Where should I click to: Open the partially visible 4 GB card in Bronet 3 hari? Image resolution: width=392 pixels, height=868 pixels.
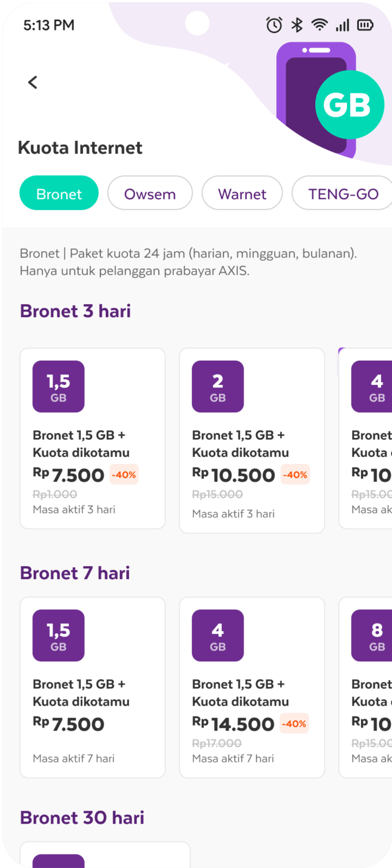pos(365,438)
